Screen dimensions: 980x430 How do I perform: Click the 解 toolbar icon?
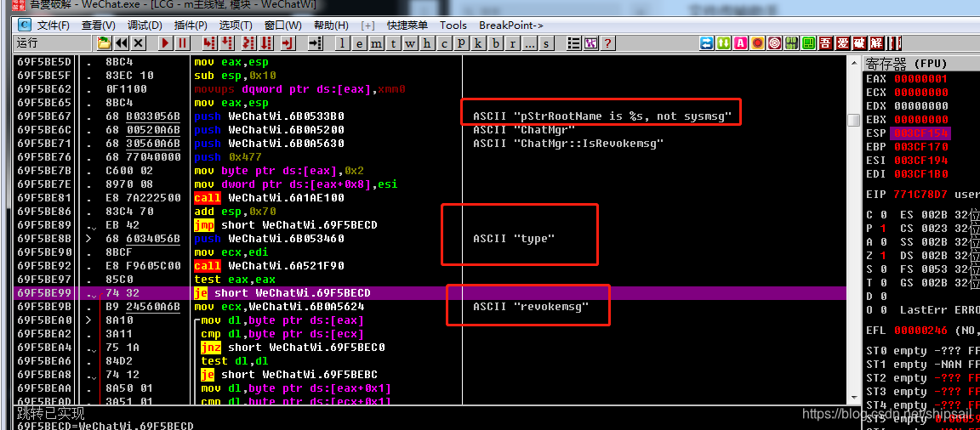(x=877, y=43)
